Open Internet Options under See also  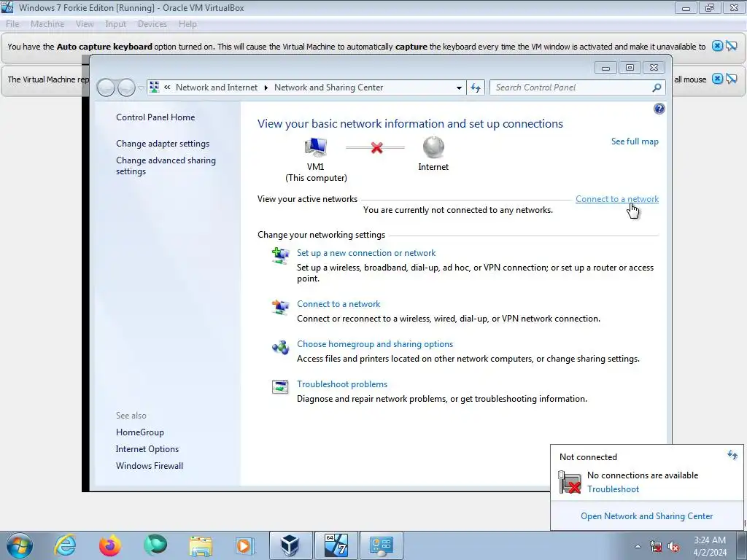147,449
